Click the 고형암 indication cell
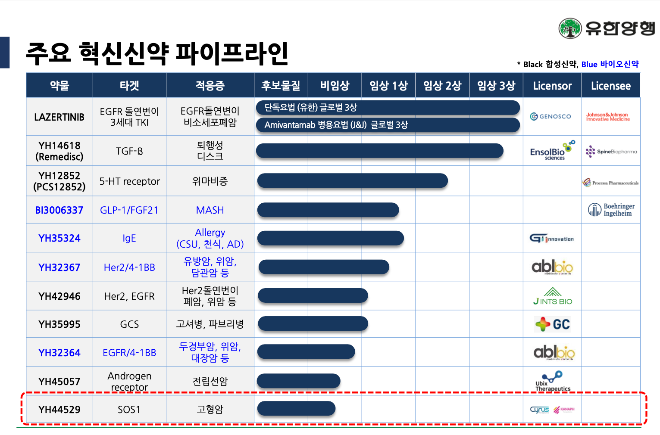 (x=210, y=409)
